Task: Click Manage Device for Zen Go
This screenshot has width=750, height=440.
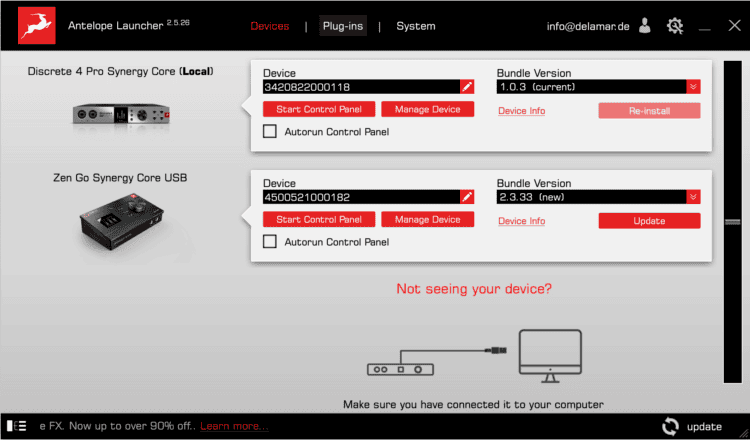Action: coord(428,219)
